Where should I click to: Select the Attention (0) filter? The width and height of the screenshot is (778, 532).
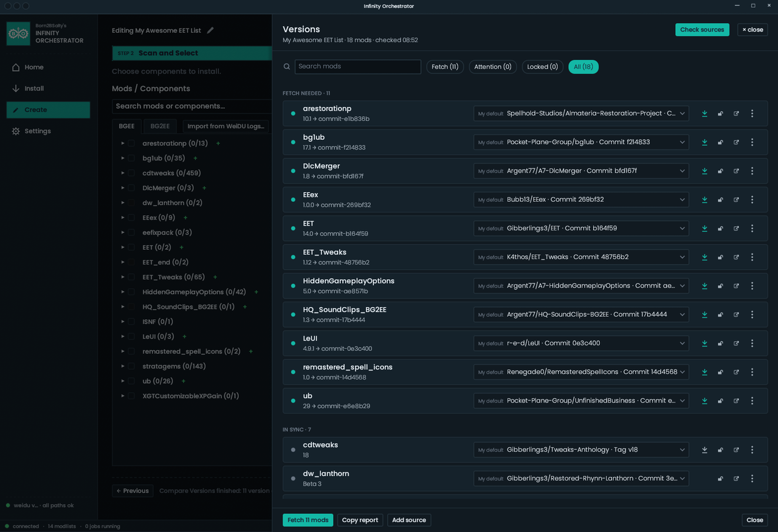click(492, 67)
